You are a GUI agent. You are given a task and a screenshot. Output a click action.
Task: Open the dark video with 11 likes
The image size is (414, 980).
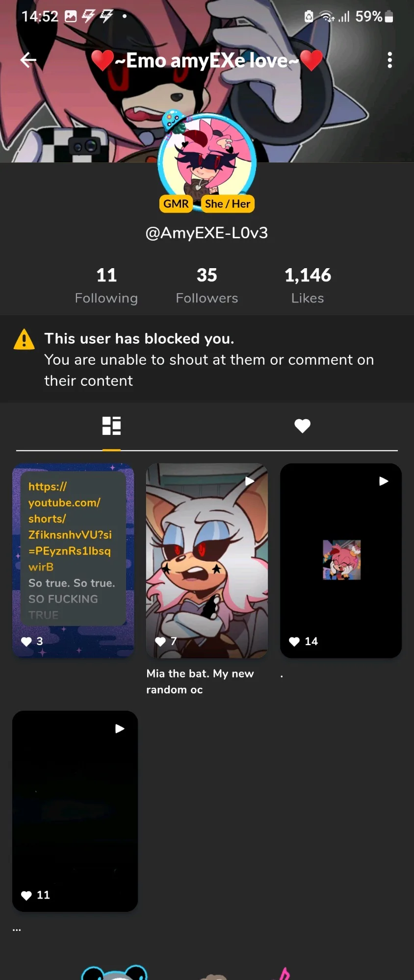[75, 809]
